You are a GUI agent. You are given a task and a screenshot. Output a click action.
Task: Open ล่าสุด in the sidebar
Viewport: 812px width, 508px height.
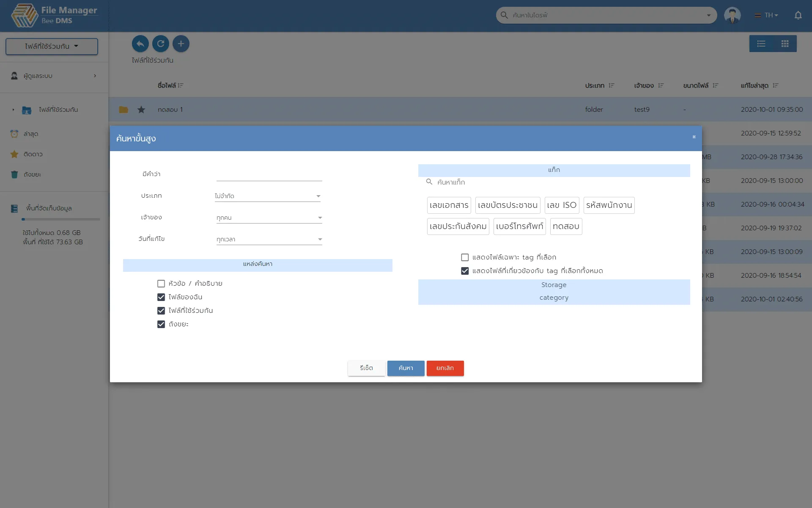point(31,134)
